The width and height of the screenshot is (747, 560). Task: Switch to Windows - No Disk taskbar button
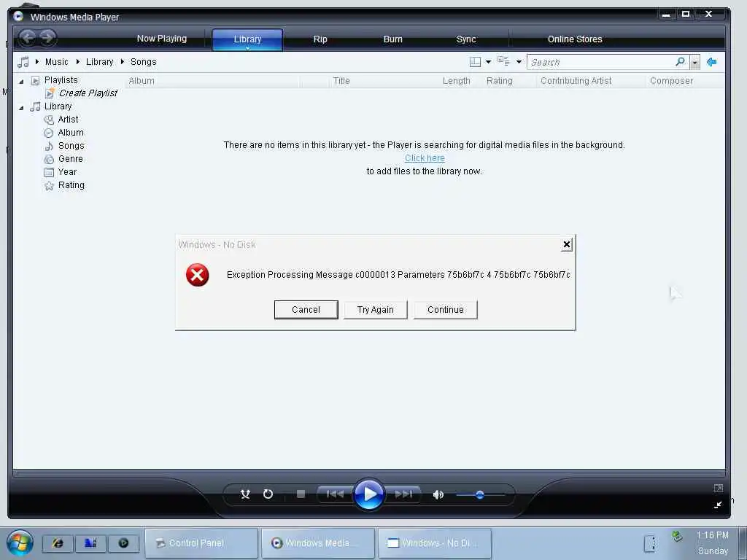(x=435, y=542)
